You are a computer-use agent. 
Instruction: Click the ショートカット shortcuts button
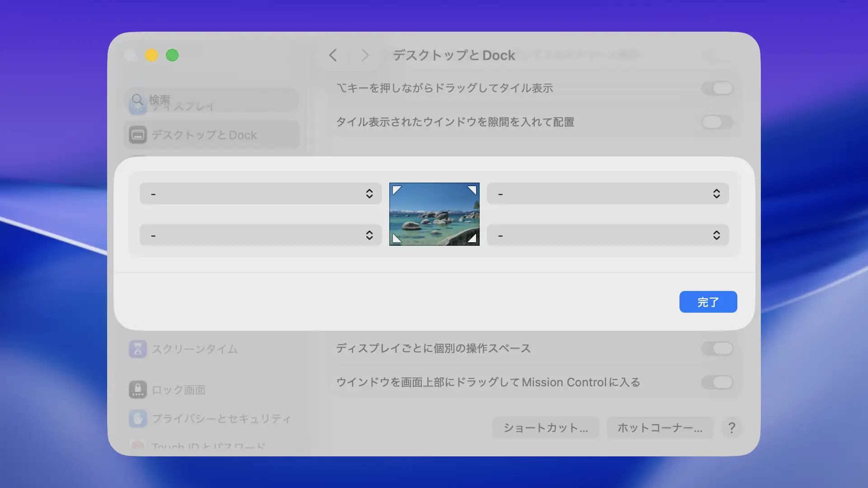(x=546, y=427)
